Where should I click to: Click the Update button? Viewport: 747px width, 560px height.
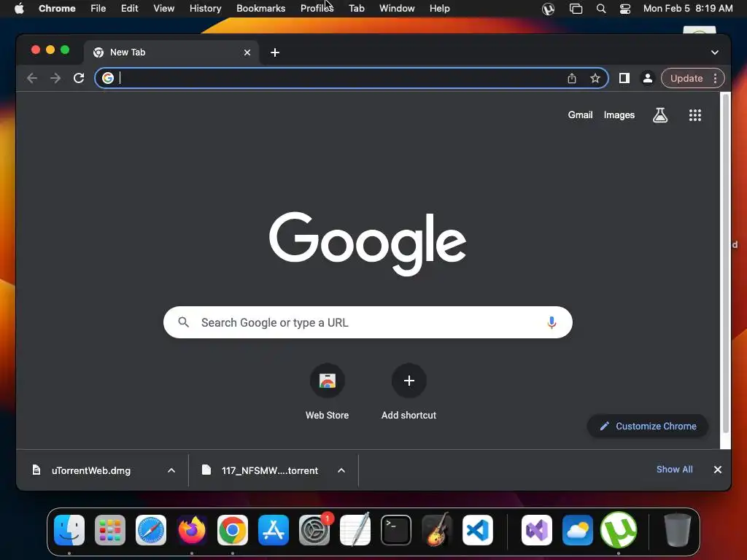(686, 78)
